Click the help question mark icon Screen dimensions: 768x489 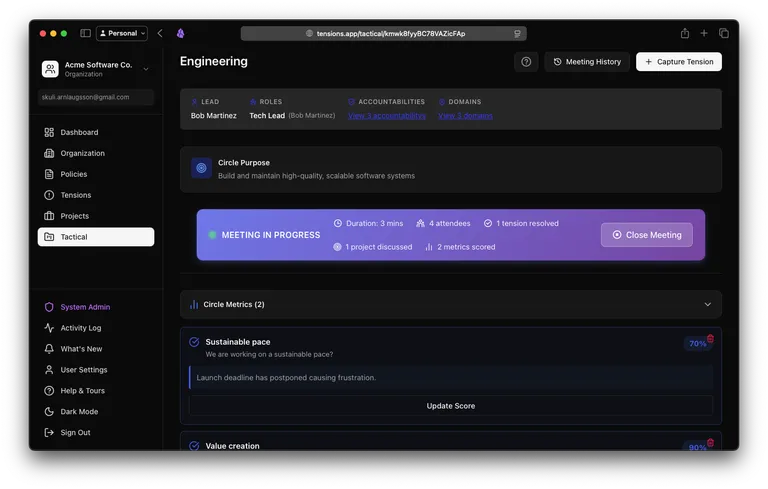point(526,62)
